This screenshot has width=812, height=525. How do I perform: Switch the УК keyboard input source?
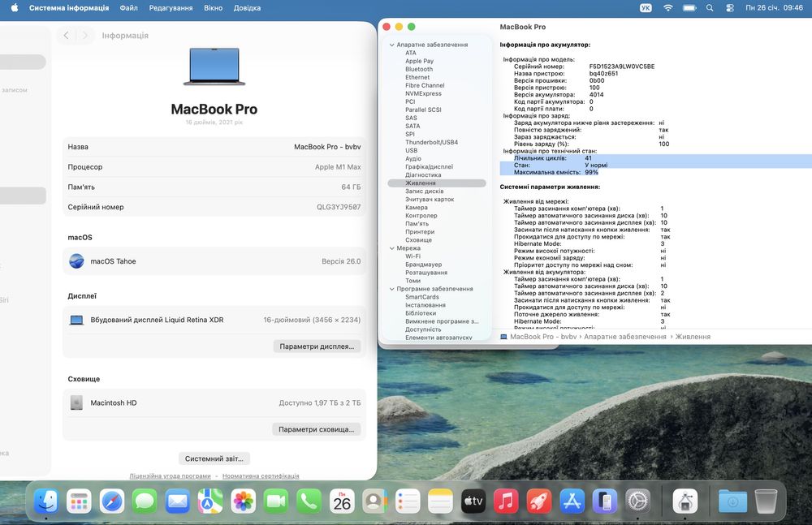(646, 8)
